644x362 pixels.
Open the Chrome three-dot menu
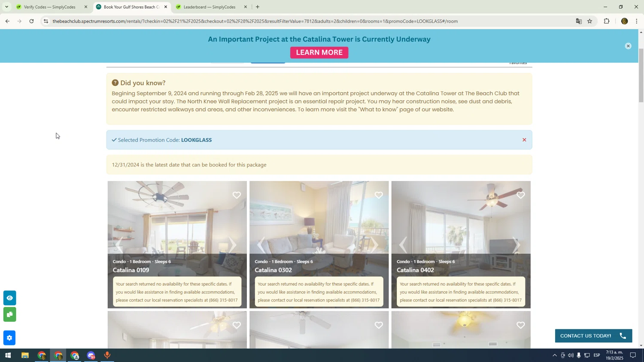pyautogui.click(x=637, y=21)
